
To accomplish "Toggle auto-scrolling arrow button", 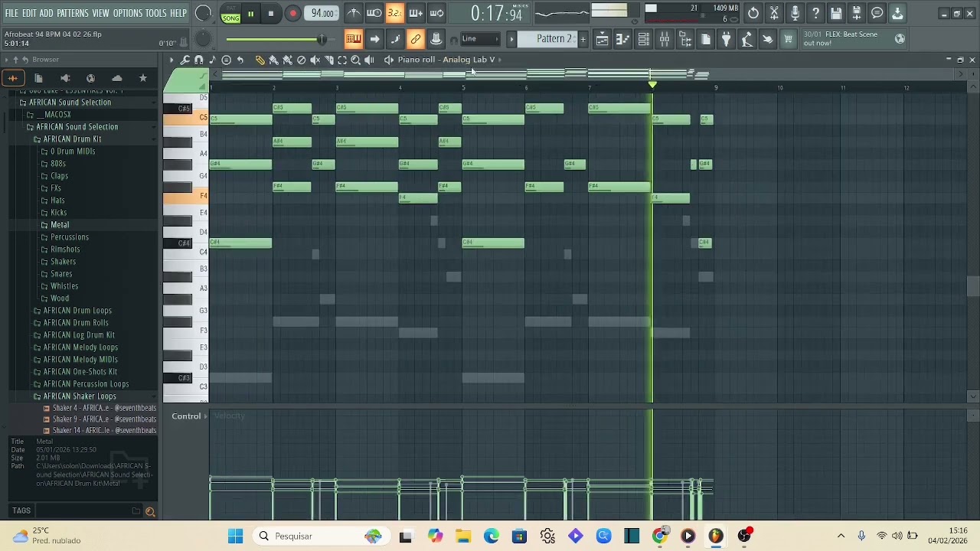I will click(374, 39).
